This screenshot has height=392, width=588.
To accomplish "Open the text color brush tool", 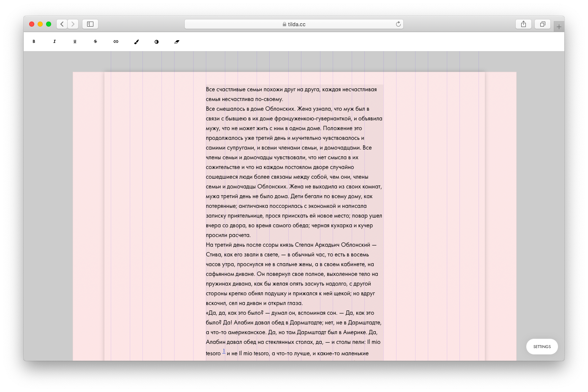I will tap(136, 42).
